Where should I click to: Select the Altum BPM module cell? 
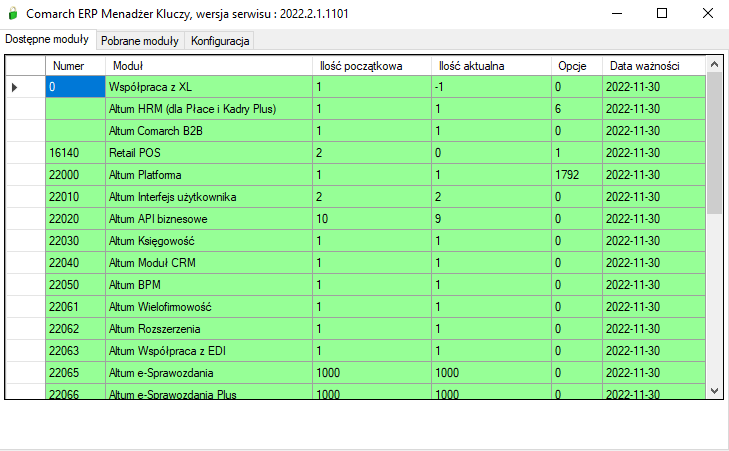(209, 285)
